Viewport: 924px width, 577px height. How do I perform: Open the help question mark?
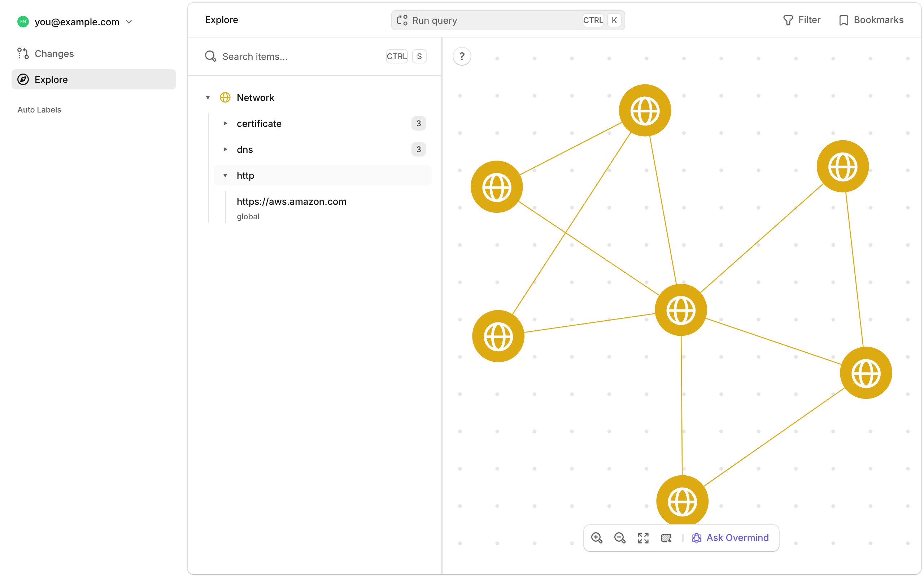click(462, 56)
